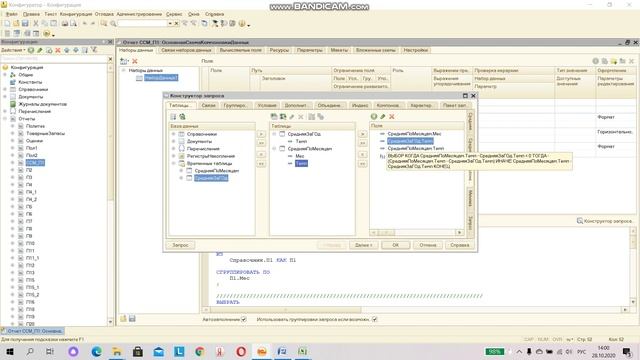This screenshot has height=360, width=640.
Task: Click the Save floppy-disk toolbar icon
Action: [25, 24]
